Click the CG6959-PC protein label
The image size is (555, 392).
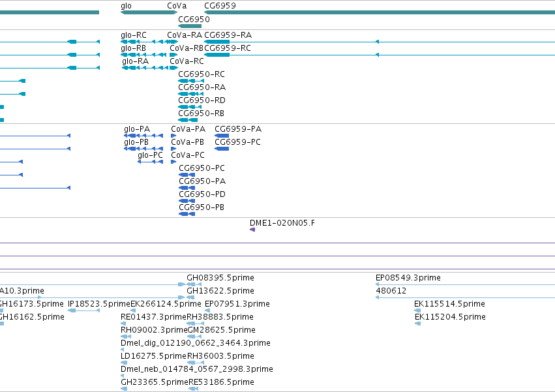point(237,142)
